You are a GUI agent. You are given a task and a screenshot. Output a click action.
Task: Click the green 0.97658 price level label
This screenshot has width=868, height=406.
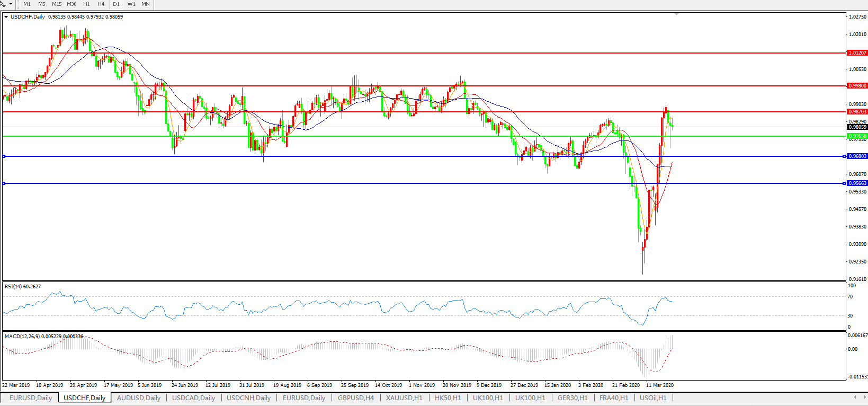tap(857, 136)
